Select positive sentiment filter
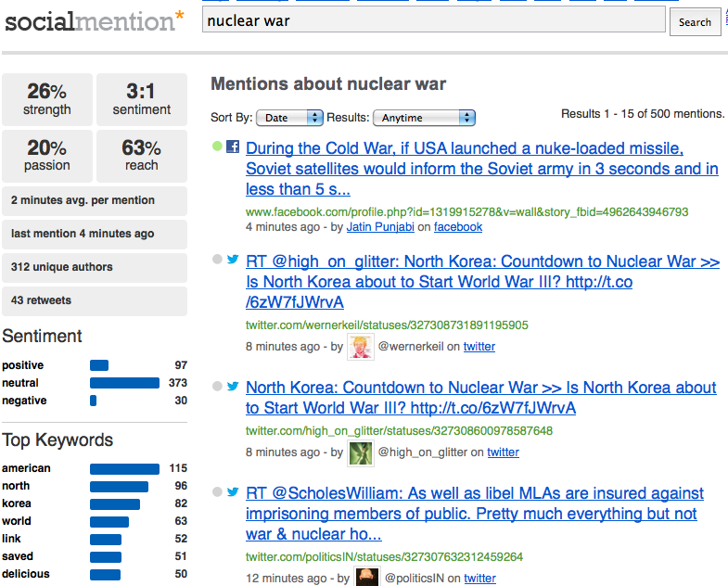The image size is (728, 586). [x=23, y=365]
